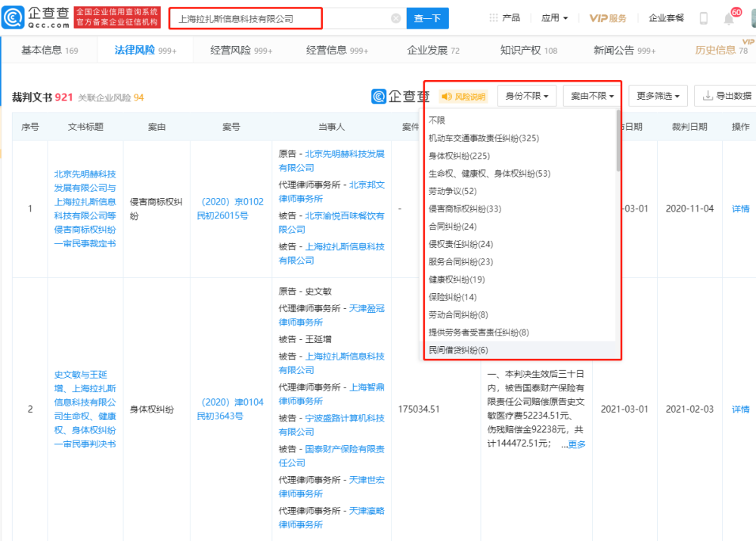Image resolution: width=756 pixels, height=541 pixels.
Task: Collapse the 案由不限 dropdown
Action: (x=592, y=96)
